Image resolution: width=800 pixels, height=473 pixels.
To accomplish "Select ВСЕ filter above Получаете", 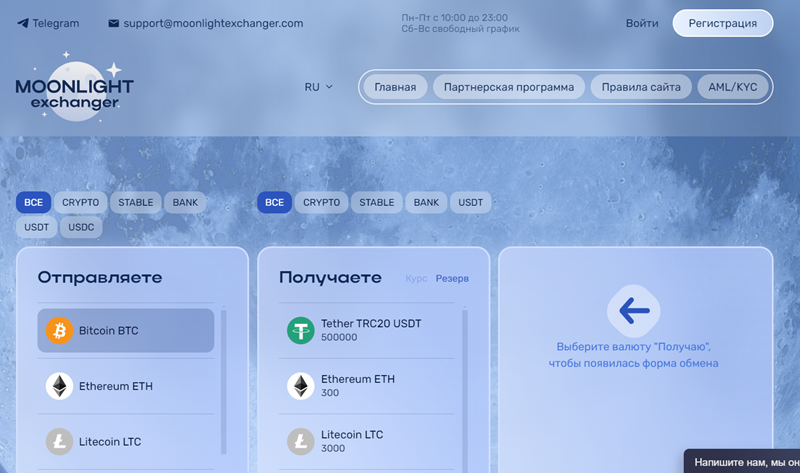I will pyautogui.click(x=274, y=203).
